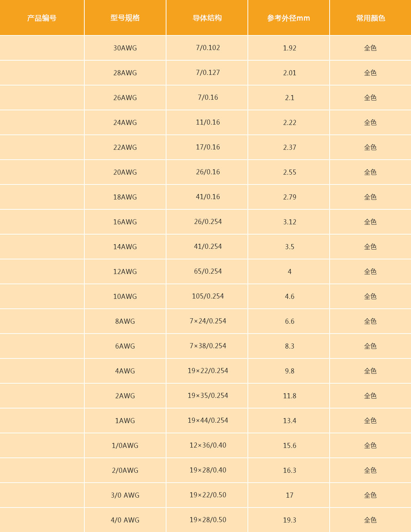Select the 28AWG model cell
Screen dimensions: 411x532
point(125,73)
